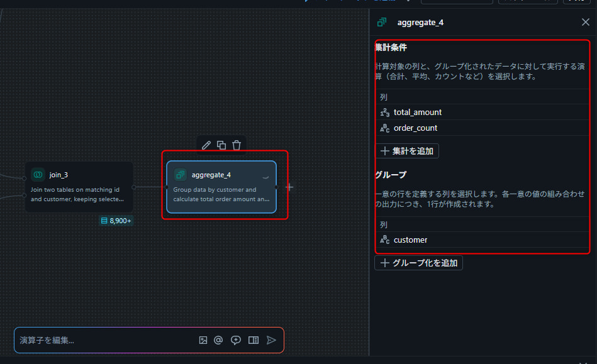Click the text type icon beside customer
The width and height of the screenshot is (597, 364).
click(x=384, y=240)
